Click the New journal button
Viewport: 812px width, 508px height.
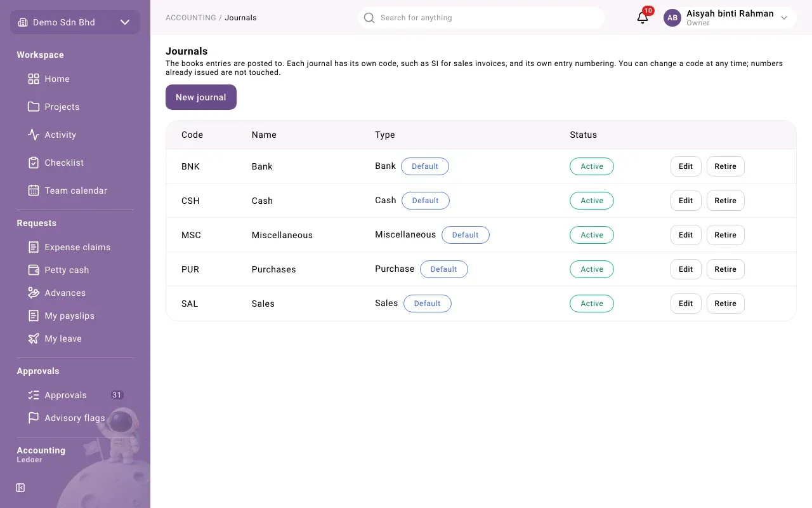tap(201, 97)
